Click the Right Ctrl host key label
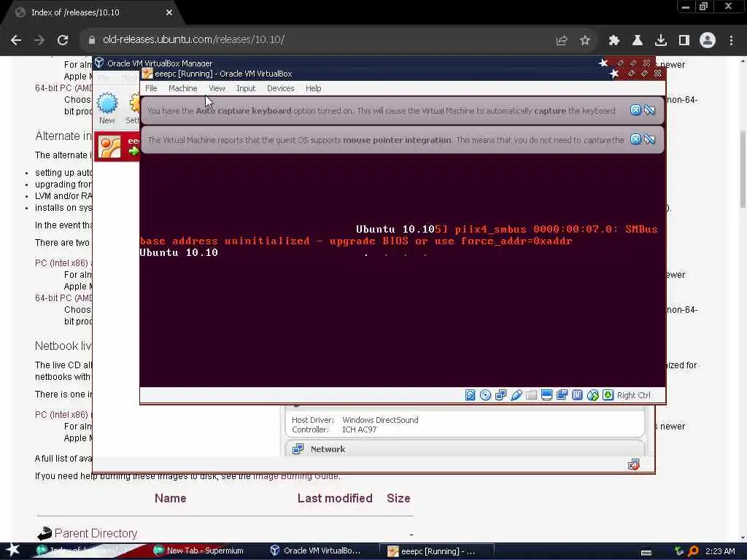This screenshot has height=560, width=747. [633, 395]
